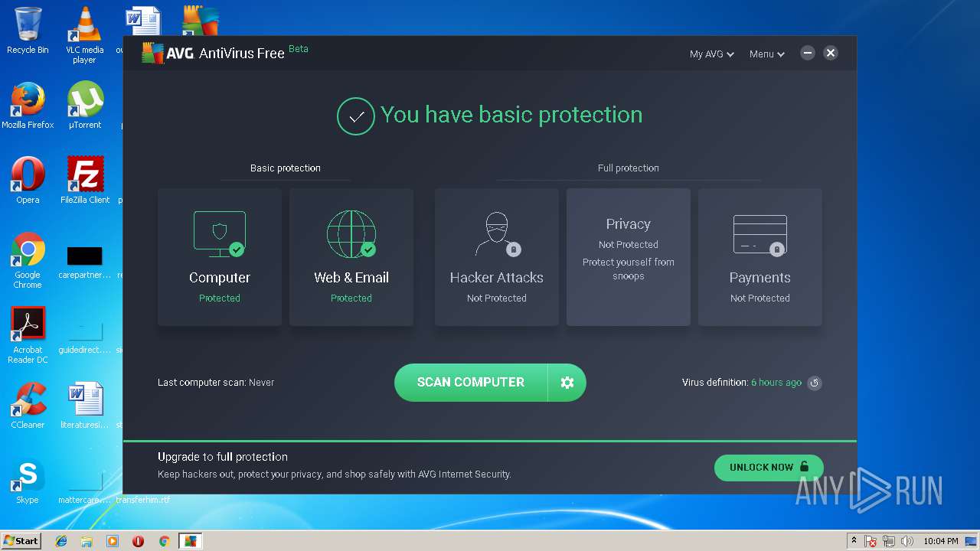Open the Windows Start menu
Screen dimensions: 980x551
pyautogui.click(x=21, y=541)
